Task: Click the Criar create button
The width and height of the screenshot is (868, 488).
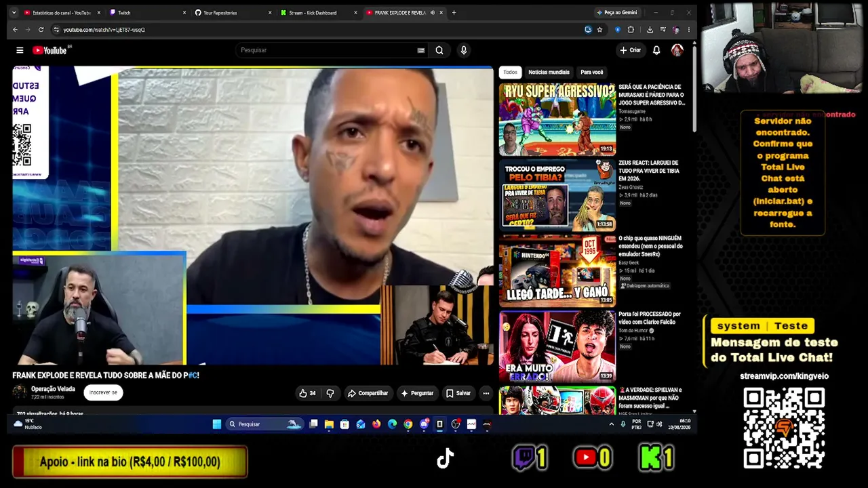Action: point(630,50)
